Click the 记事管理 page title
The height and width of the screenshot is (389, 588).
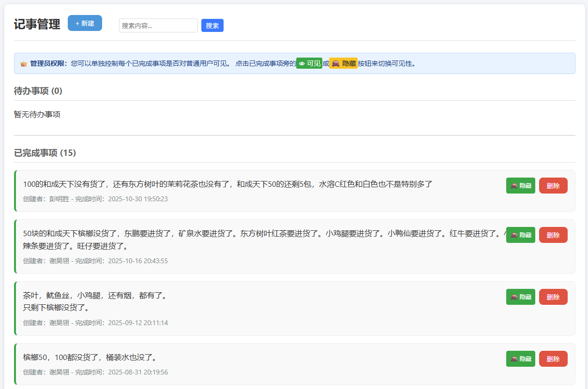(x=37, y=24)
